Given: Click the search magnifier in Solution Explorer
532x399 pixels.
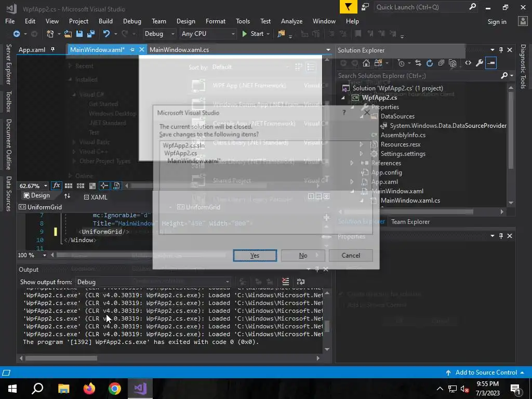Looking at the screenshot, I should (504, 75).
